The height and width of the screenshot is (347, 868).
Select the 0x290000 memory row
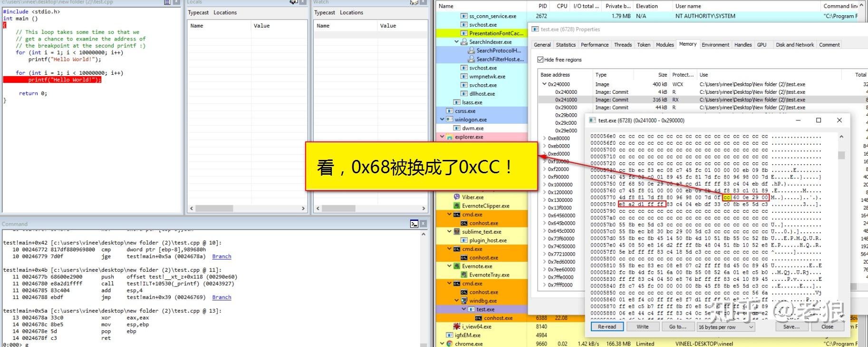[x=703, y=108]
